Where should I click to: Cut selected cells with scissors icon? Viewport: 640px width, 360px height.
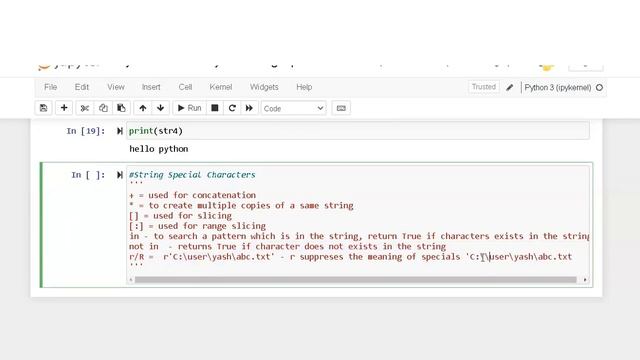[x=84, y=108]
